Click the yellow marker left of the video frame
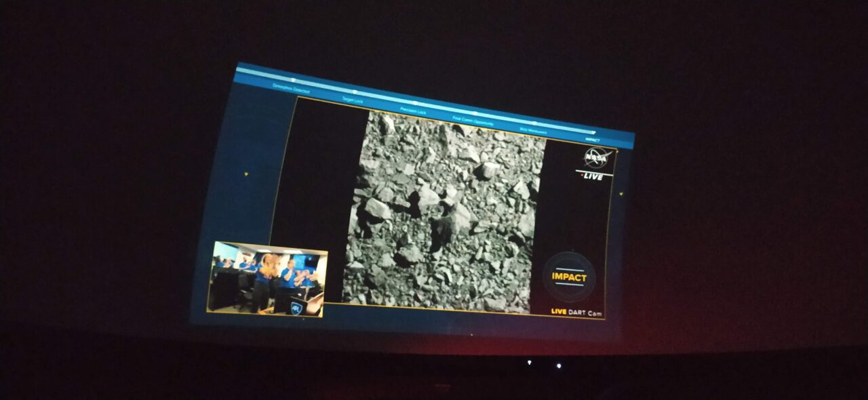The image size is (868, 400). click(x=245, y=174)
